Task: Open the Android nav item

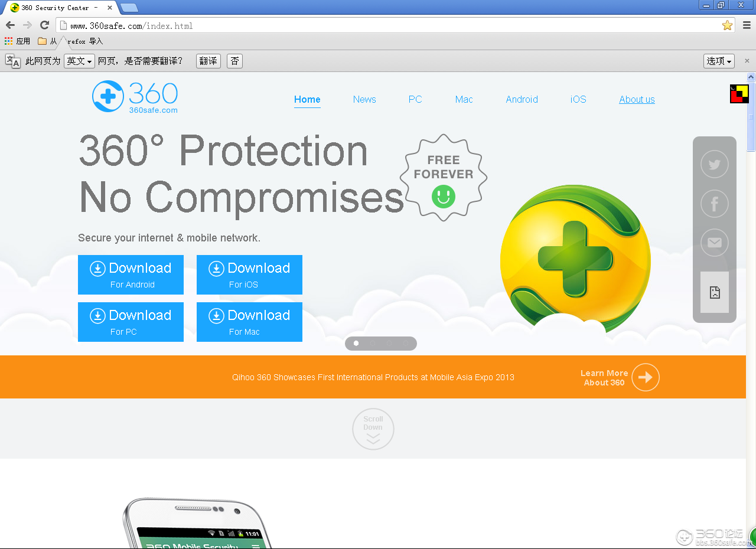Action: pyautogui.click(x=522, y=99)
